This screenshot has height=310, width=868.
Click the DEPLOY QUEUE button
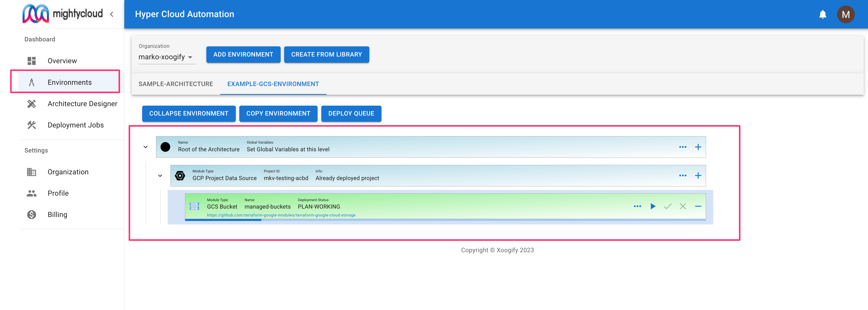351,114
